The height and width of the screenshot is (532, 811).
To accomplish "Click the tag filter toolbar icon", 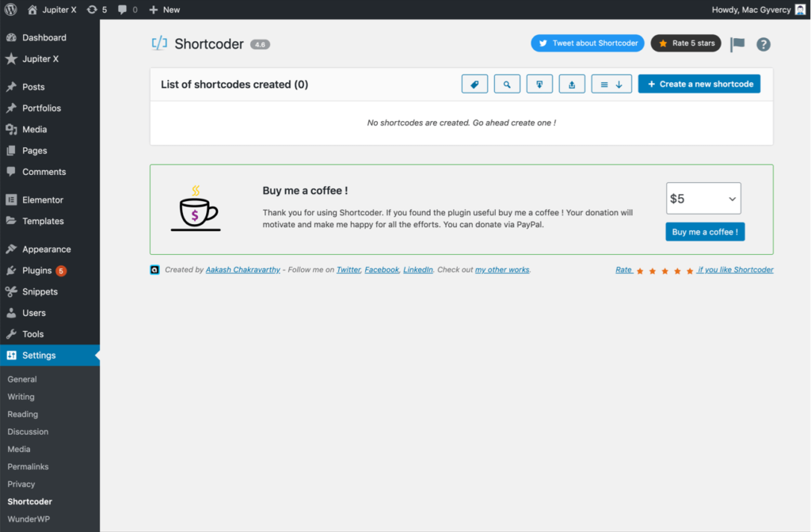I will coord(474,84).
